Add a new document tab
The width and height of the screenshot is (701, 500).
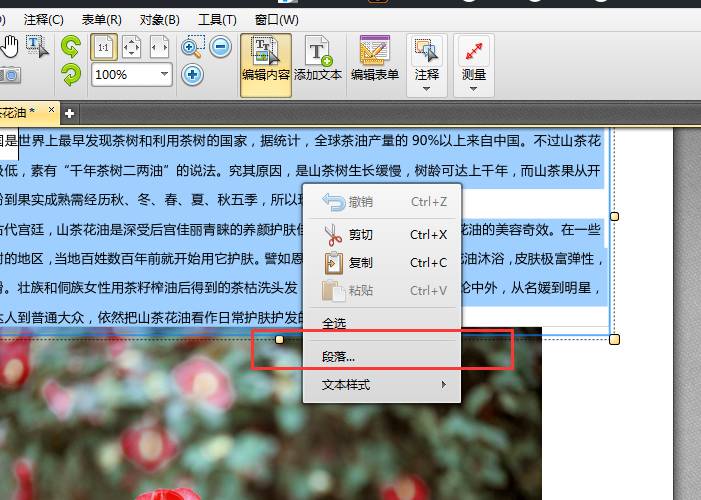point(69,114)
